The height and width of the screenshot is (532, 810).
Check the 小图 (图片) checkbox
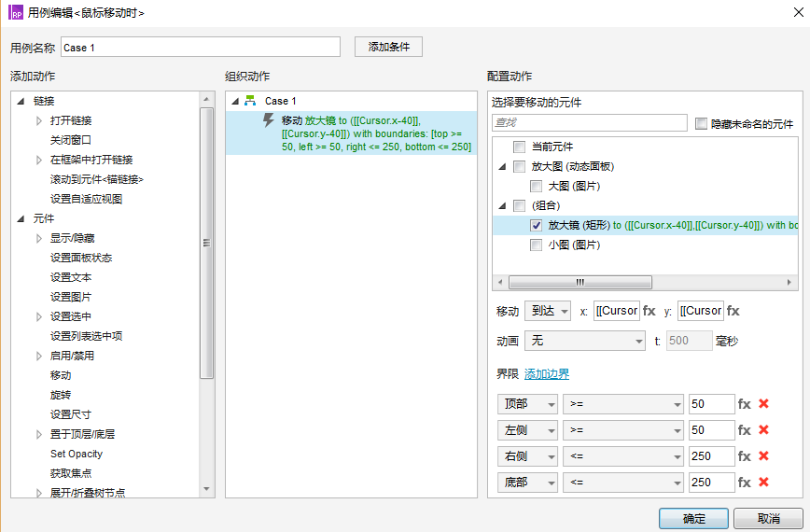[x=537, y=245]
